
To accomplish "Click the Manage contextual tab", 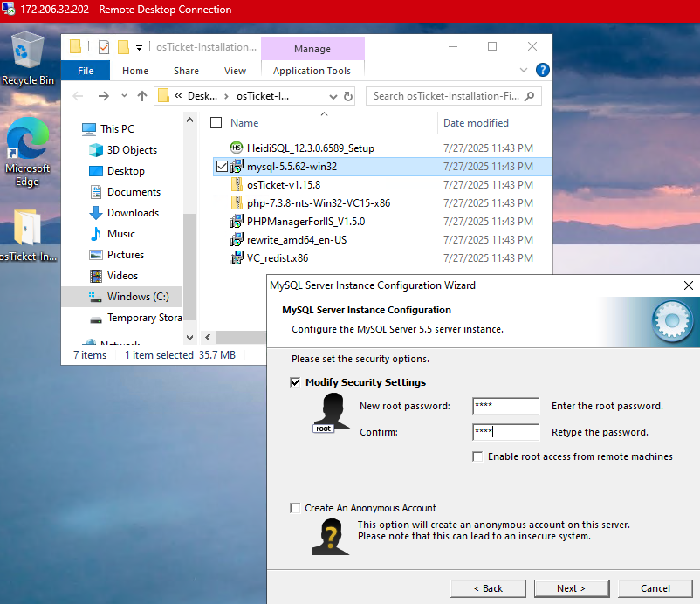I will [x=312, y=49].
